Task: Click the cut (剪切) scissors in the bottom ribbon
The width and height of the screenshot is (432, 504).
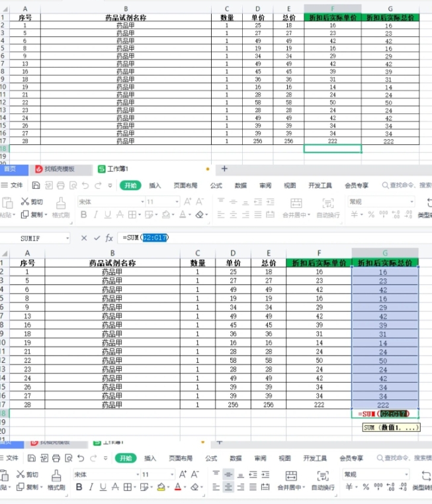Action: point(21,474)
